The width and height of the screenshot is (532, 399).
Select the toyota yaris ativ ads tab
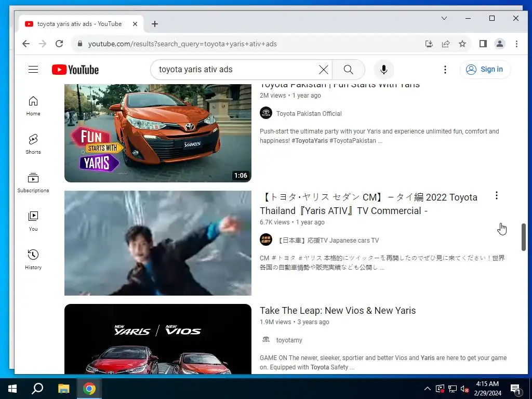tap(81, 24)
